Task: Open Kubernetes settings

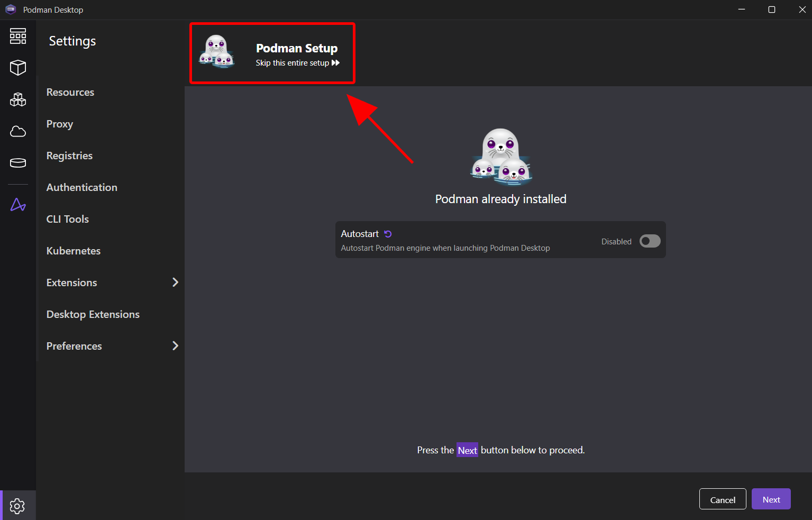Action: [x=74, y=251]
